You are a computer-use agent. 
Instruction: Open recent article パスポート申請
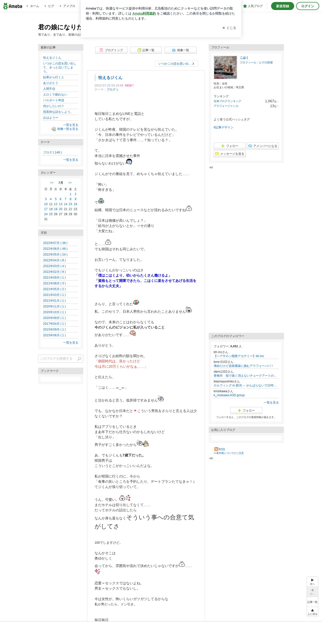click(54, 100)
